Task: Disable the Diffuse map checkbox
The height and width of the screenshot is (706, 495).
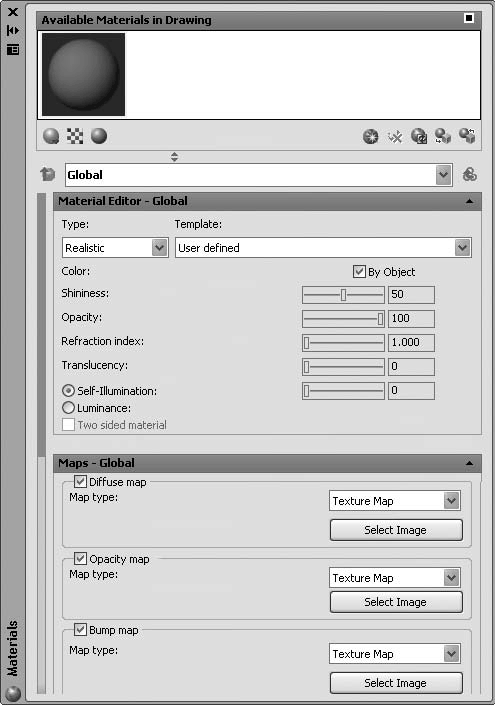Action: (80, 482)
